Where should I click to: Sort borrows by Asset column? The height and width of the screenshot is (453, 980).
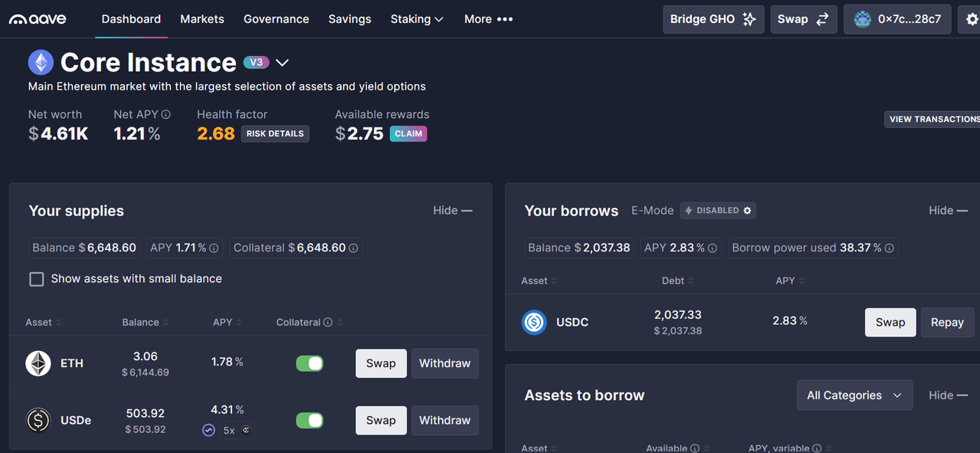tap(539, 281)
